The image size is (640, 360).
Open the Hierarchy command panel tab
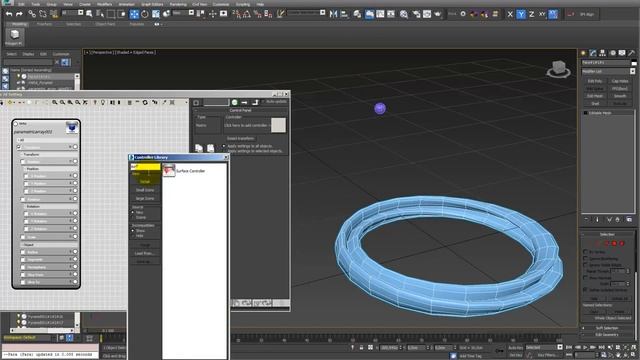point(602,53)
